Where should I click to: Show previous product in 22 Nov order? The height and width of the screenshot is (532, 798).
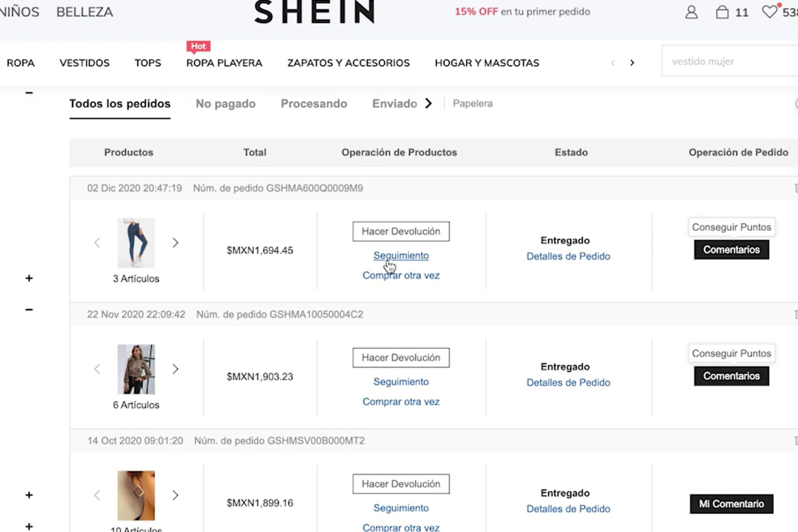point(97,369)
